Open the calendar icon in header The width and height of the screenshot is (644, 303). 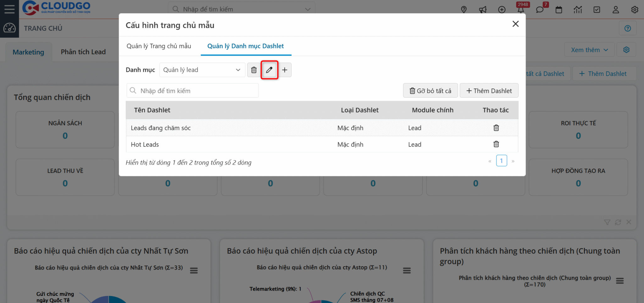point(559,10)
